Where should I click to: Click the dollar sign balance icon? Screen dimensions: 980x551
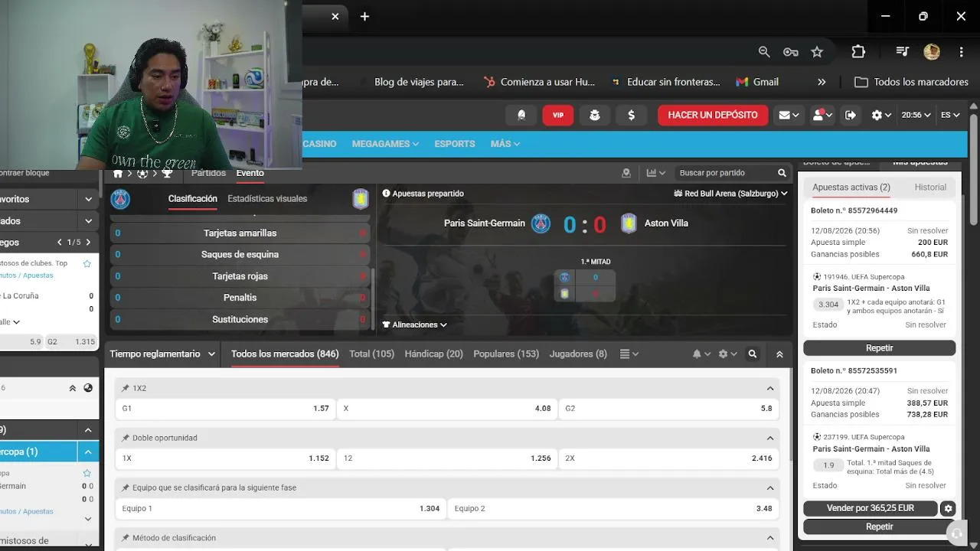click(x=631, y=115)
